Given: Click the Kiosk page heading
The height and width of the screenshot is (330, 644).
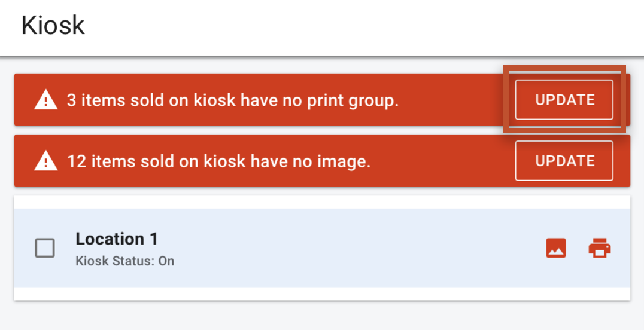Looking at the screenshot, I should coord(53,26).
